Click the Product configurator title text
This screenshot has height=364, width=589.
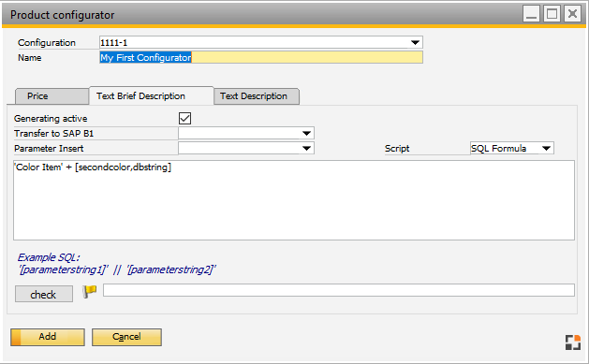tap(63, 15)
